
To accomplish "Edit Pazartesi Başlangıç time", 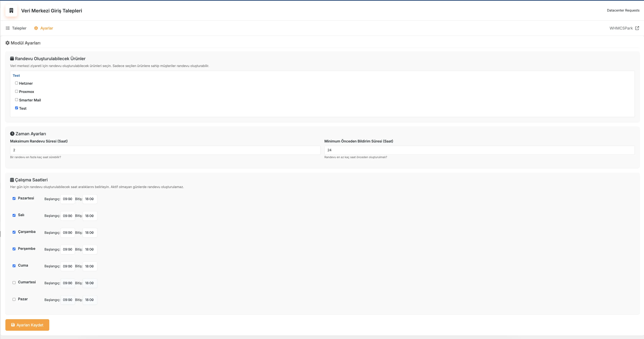I will click(67, 199).
